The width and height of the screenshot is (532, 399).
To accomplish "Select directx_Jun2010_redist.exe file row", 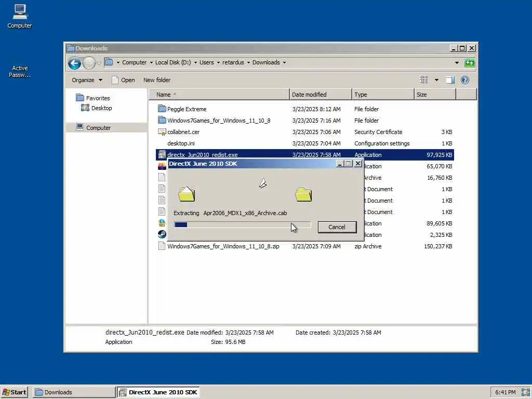I will 304,155.
